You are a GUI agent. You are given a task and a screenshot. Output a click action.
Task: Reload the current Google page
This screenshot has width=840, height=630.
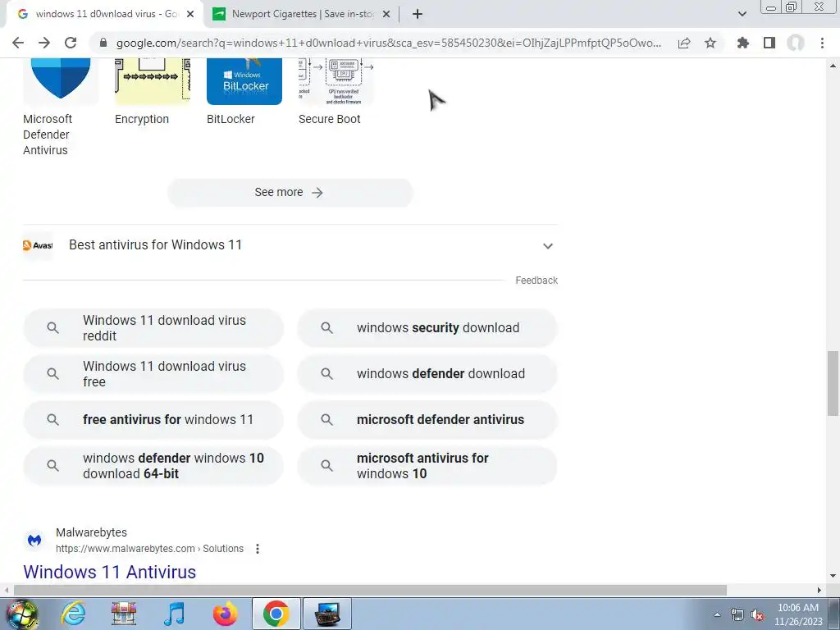point(71,43)
